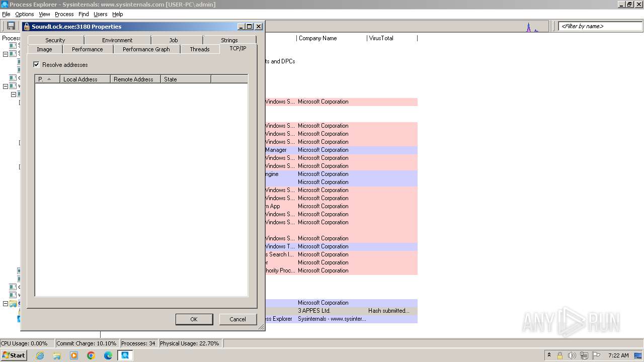
Task: Toggle the Resolve addresses checkbox
Action: pos(36,64)
